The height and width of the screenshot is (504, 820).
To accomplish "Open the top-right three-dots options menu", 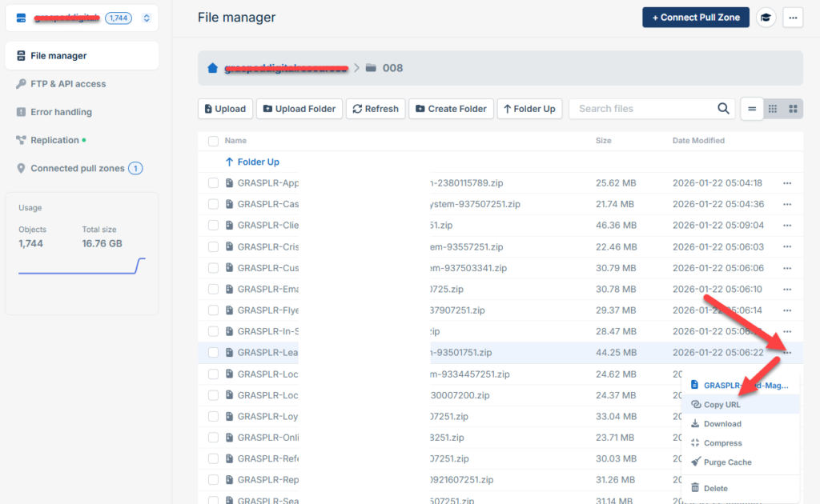I will click(793, 18).
